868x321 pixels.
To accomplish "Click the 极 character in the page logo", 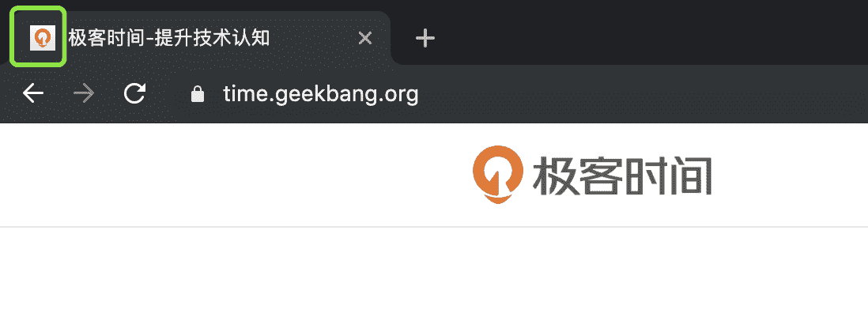I will pyautogui.click(x=555, y=176).
